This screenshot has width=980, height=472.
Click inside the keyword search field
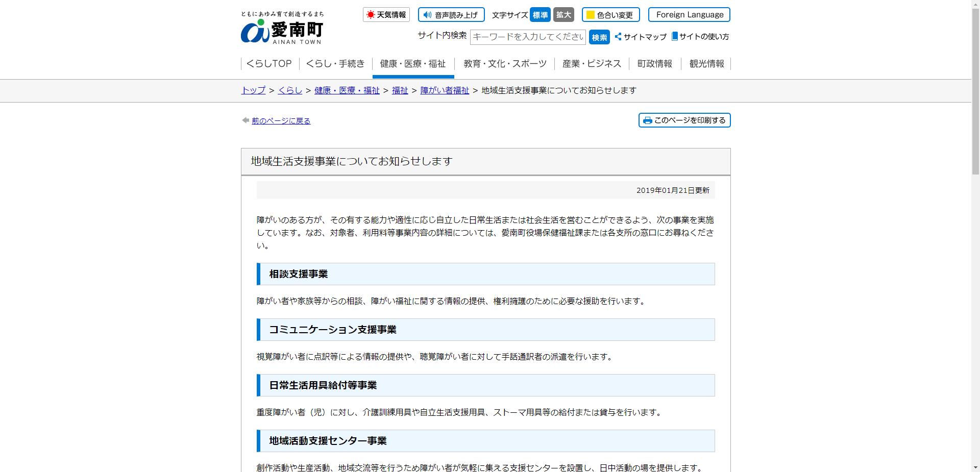pyautogui.click(x=528, y=37)
